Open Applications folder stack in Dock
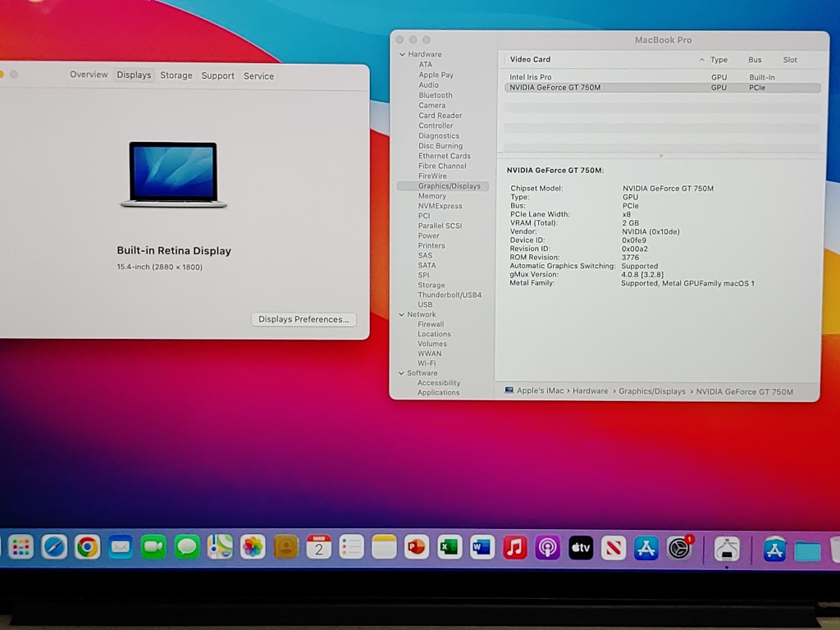Image resolution: width=840 pixels, height=630 pixels. point(774,549)
